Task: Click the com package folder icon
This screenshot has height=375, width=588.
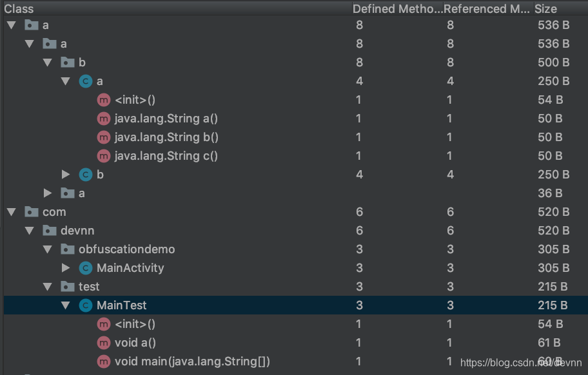Action: click(30, 212)
